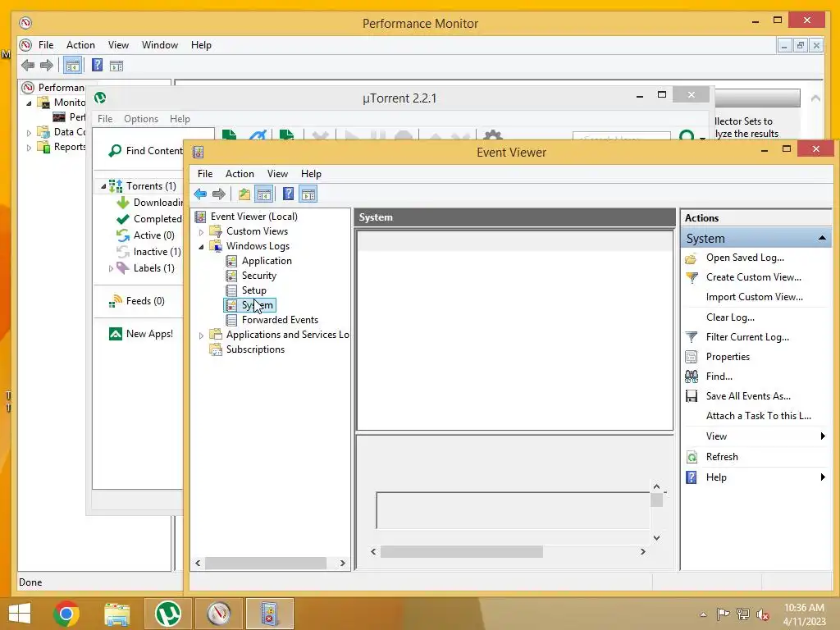Select the Security log

258,276
